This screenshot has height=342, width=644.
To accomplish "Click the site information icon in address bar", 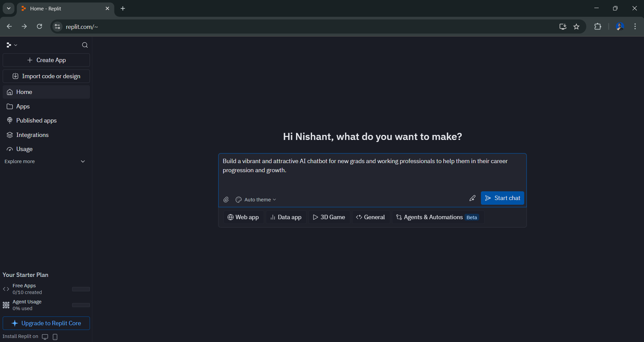I will pyautogui.click(x=57, y=27).
